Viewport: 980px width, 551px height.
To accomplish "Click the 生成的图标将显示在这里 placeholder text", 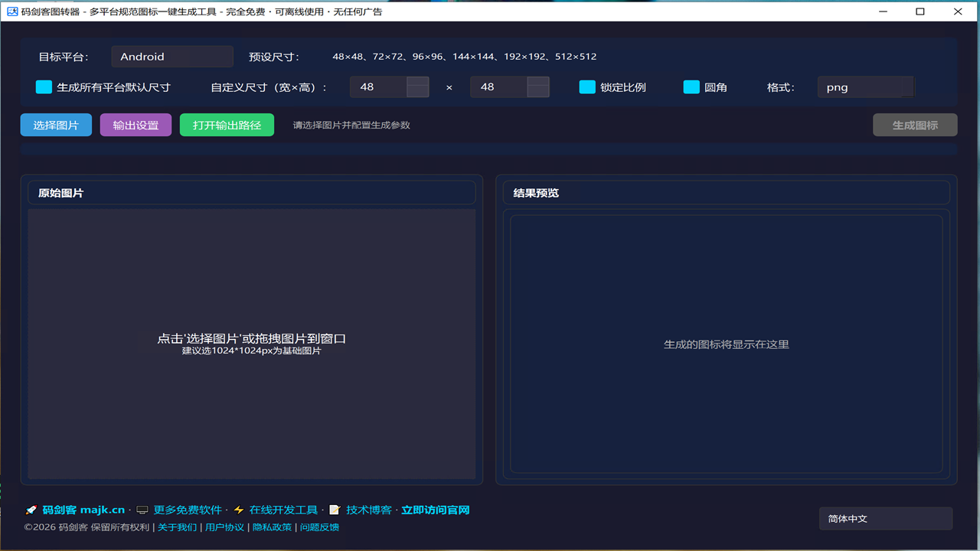I will [x=727, y=344].
